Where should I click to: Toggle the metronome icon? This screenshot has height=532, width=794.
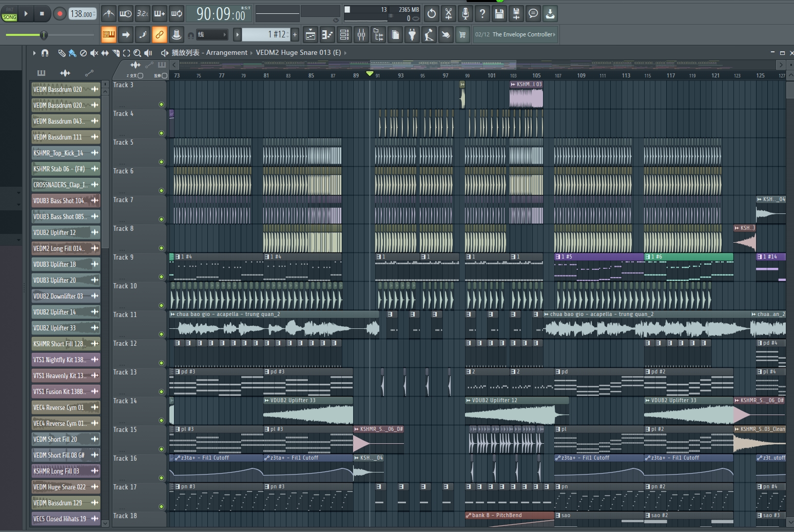(x=108, y=14)
